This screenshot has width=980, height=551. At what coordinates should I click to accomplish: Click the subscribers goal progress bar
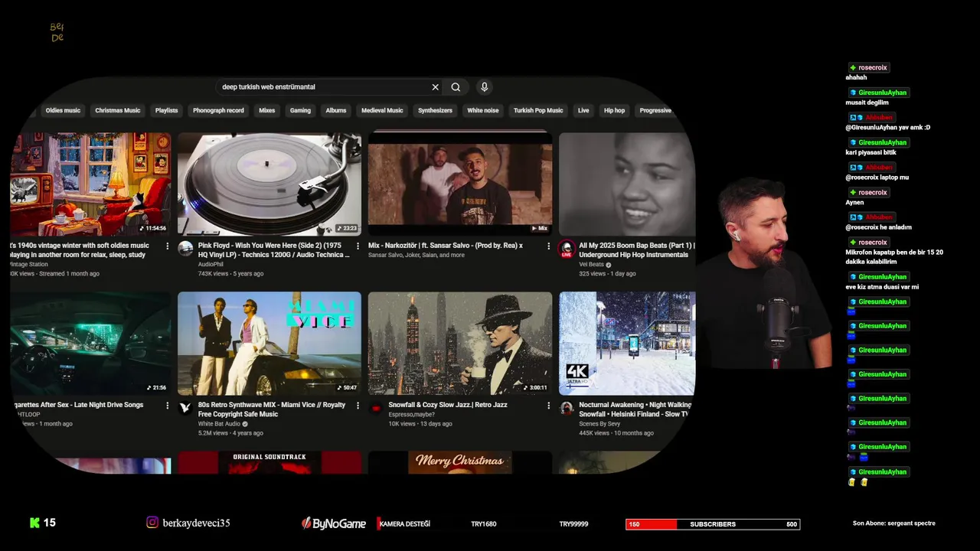tap(713, 524)
